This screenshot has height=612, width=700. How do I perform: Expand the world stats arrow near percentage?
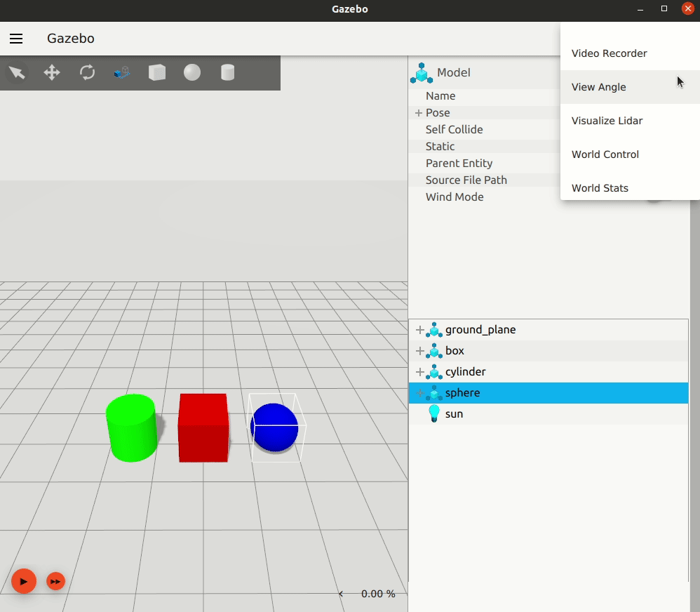pyautogui.click(x=341, y=594)
